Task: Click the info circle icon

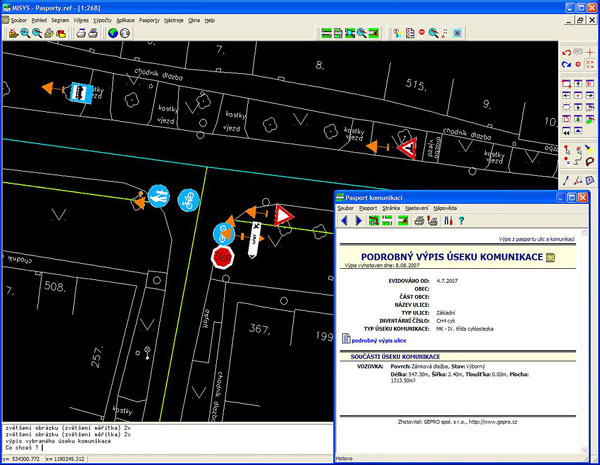Action: [x=125, y=33]
